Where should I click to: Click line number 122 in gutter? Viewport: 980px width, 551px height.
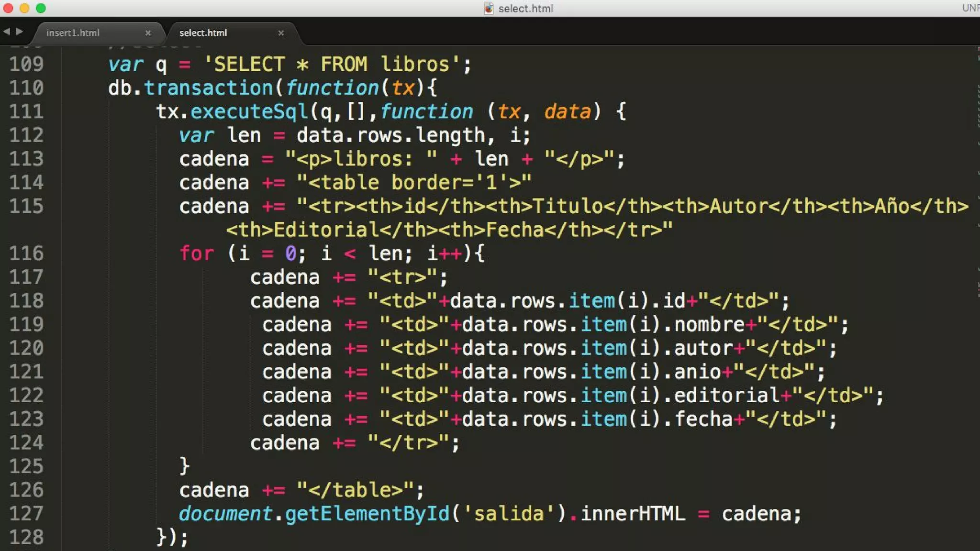(26, 396)
